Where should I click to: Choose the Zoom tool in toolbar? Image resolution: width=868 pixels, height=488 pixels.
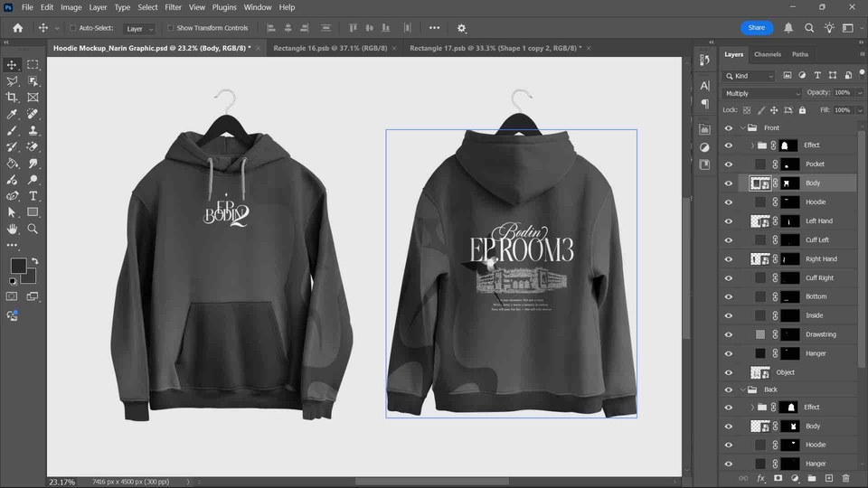(x=33, y=230)
